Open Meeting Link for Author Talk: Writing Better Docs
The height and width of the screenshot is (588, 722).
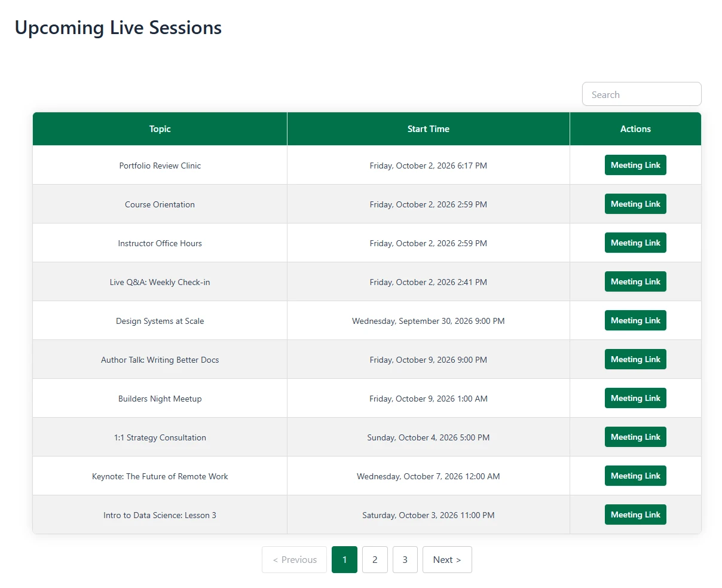(x=635, y=359)
